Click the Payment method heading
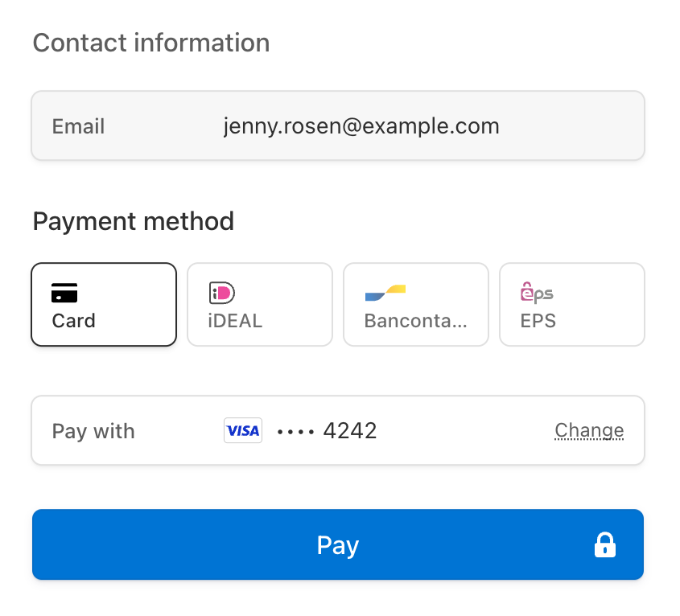The height and width of the screenshot is (616, 680). [134, 221]
